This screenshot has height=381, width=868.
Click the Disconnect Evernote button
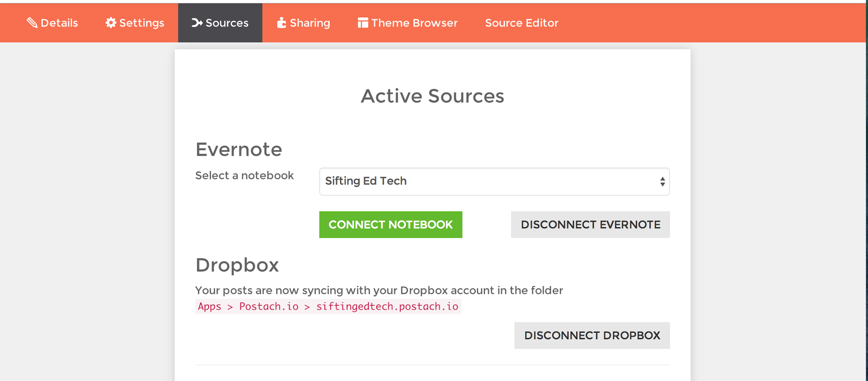click(590, 224)
